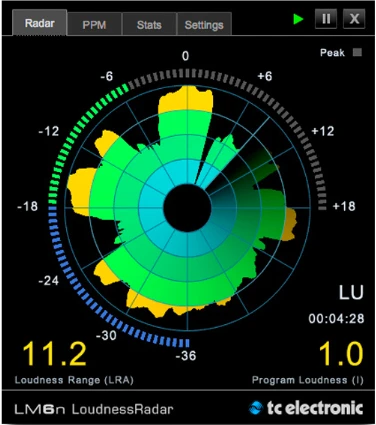Click the -36 end of the blue ring
This screenshot has height=425, width=376.
186,356
